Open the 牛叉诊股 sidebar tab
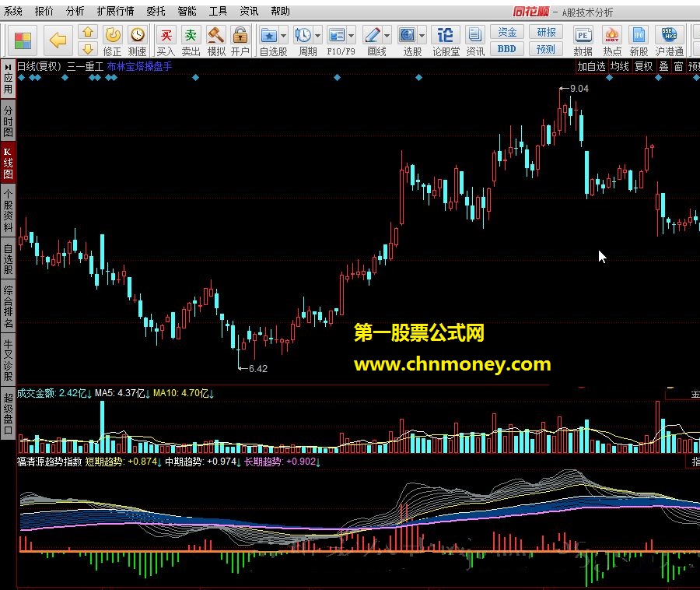The height and width of the screenshot is (590, 700). [x=8, y=360]
